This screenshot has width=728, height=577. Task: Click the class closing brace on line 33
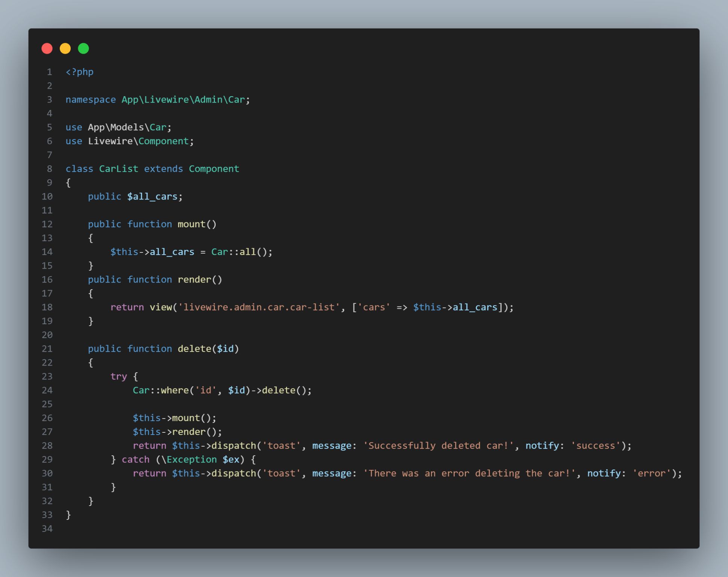click(68, 515)
